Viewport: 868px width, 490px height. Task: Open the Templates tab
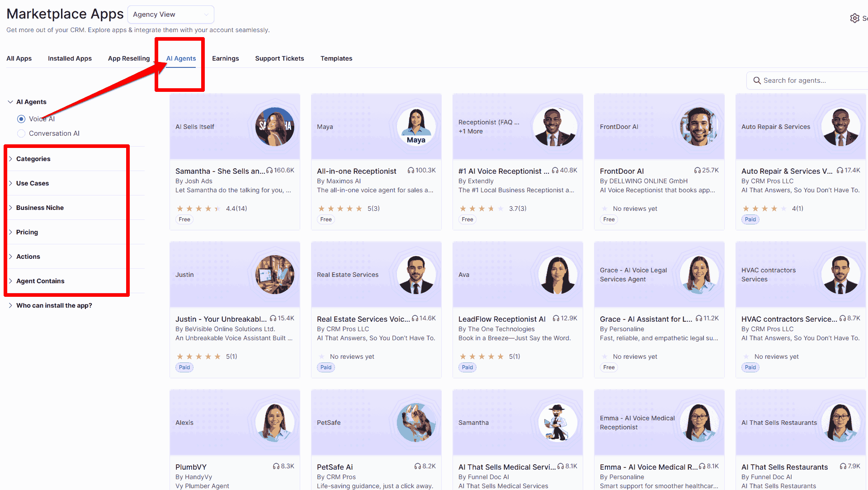click(x=336, y=58)
